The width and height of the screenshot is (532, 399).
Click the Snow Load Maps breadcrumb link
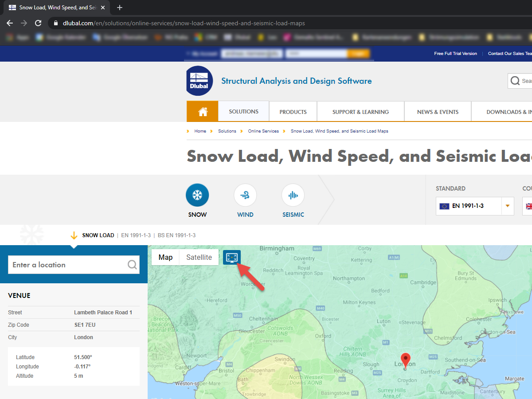[x=340, y=131]
